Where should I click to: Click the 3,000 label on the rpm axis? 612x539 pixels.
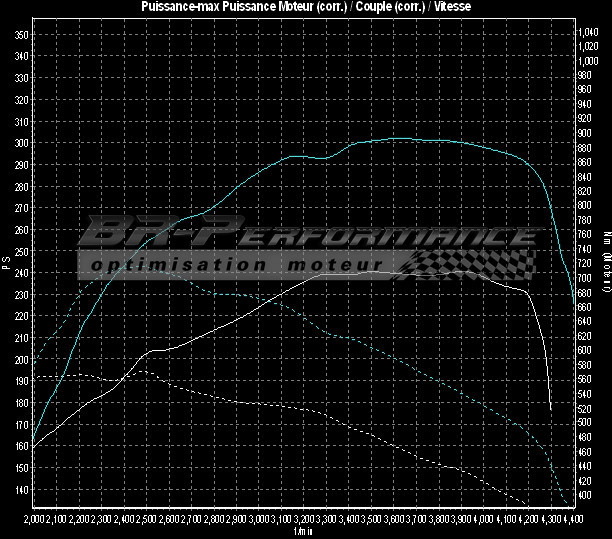259,520
